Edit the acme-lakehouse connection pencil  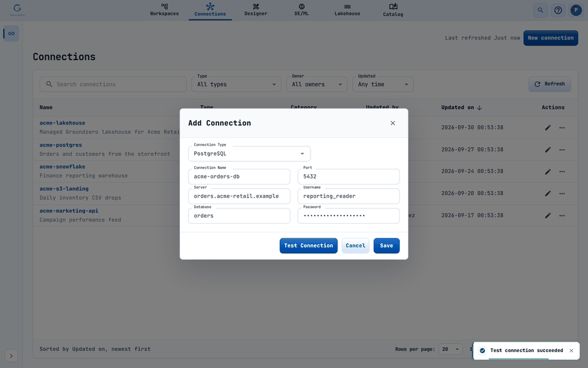coord(548,128)
